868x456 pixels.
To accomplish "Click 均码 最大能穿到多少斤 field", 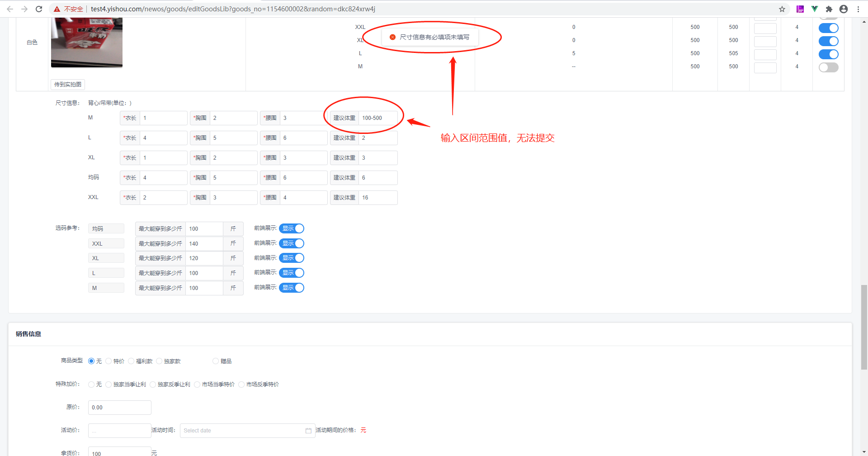I will (204, 229).
